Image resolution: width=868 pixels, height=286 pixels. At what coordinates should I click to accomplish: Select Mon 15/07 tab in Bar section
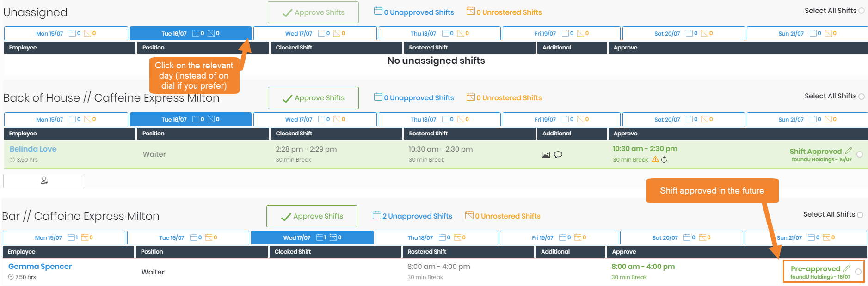click(x=64, y=237)
